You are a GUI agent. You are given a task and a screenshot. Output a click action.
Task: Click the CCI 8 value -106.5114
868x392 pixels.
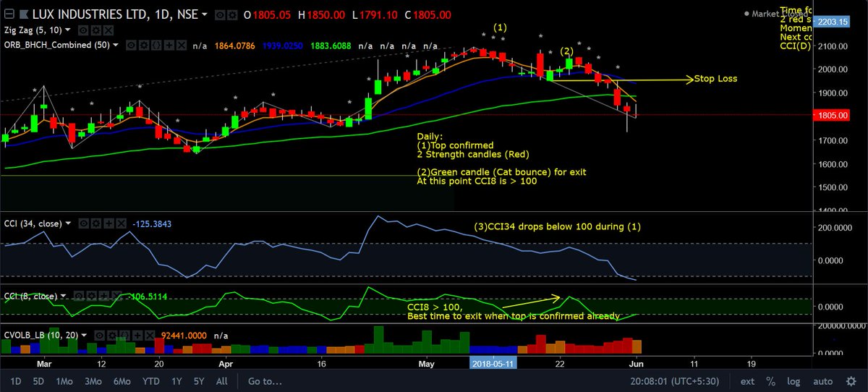click(x=148, y=297)
